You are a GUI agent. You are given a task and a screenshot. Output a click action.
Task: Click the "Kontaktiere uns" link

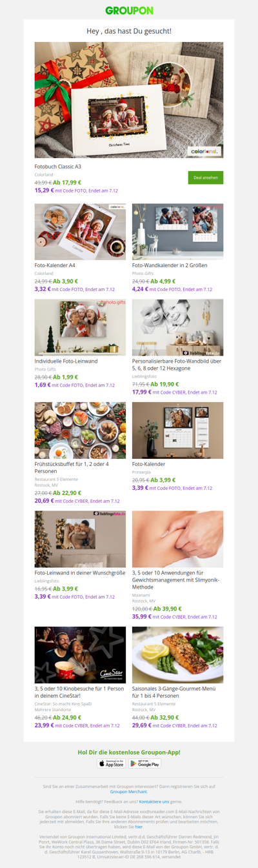coord(154,801)
